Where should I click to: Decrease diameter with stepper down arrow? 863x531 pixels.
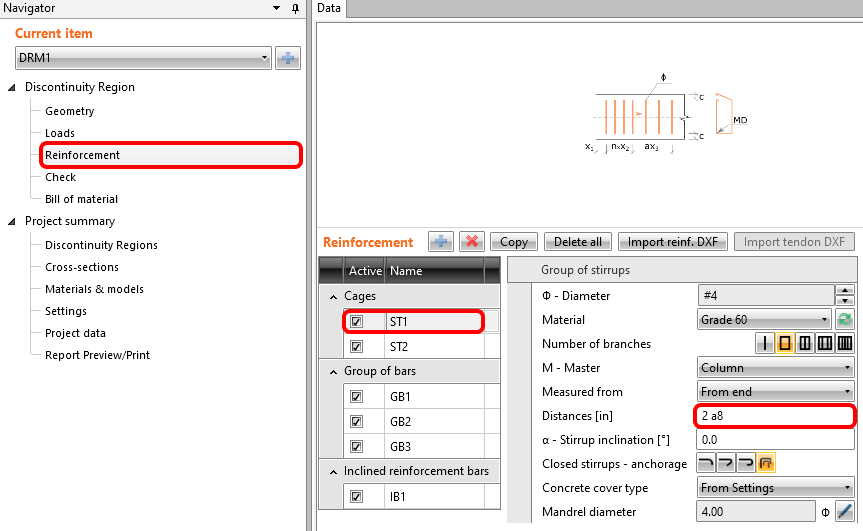pos(845,300)
